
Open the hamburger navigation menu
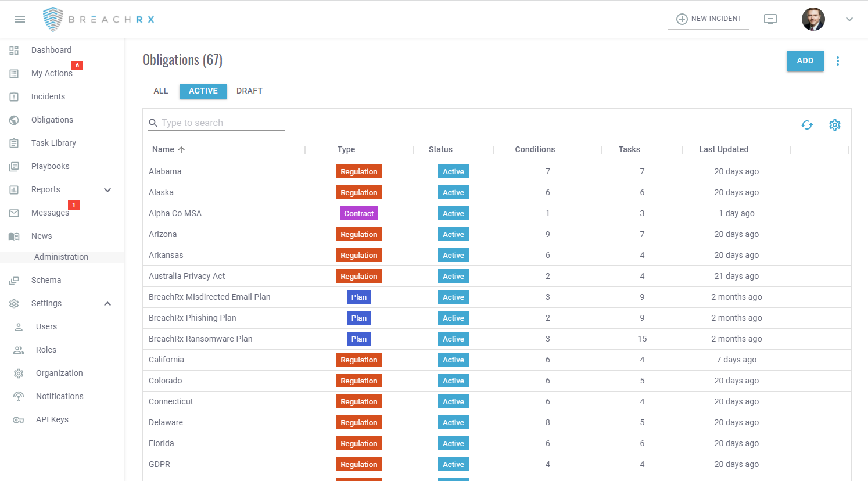point(19,19)
